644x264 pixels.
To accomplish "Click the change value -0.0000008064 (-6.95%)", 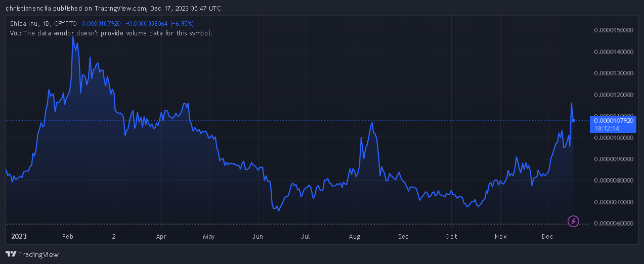I will tap(160, 24).
